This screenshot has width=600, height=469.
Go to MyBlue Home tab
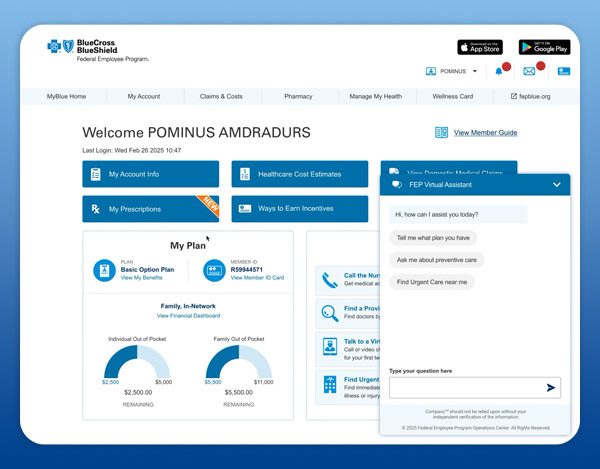[x=66, y=96]
